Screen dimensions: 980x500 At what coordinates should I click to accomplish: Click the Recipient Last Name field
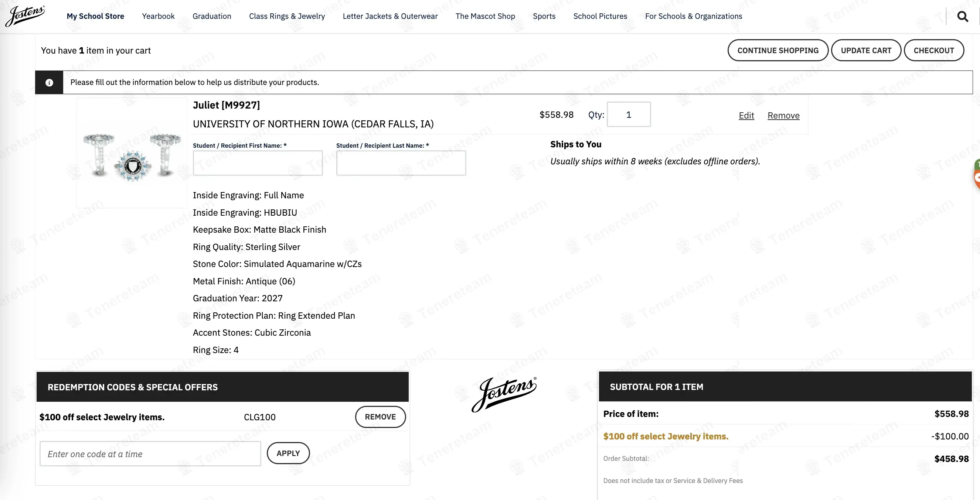coord(401,163)
